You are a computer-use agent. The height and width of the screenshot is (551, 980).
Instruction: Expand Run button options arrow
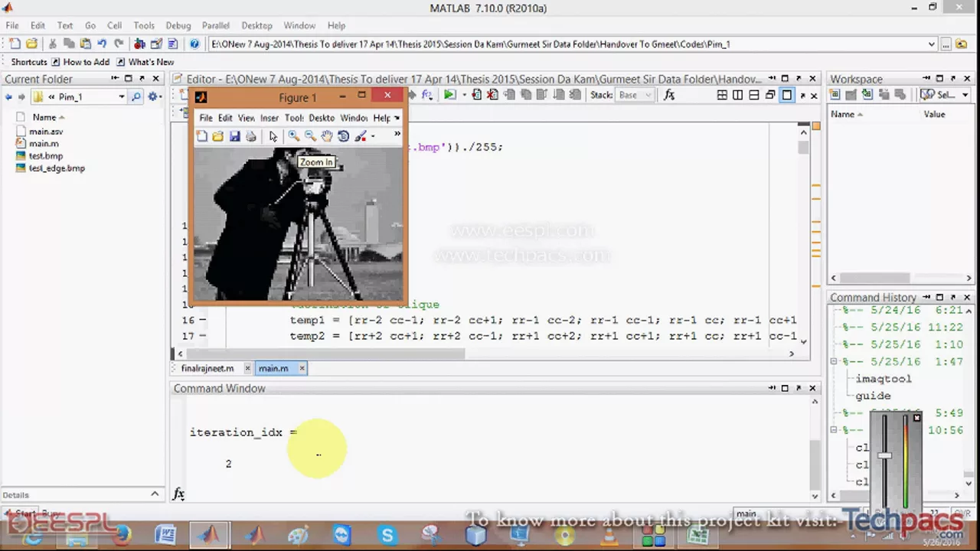click(x=463, y=95)
